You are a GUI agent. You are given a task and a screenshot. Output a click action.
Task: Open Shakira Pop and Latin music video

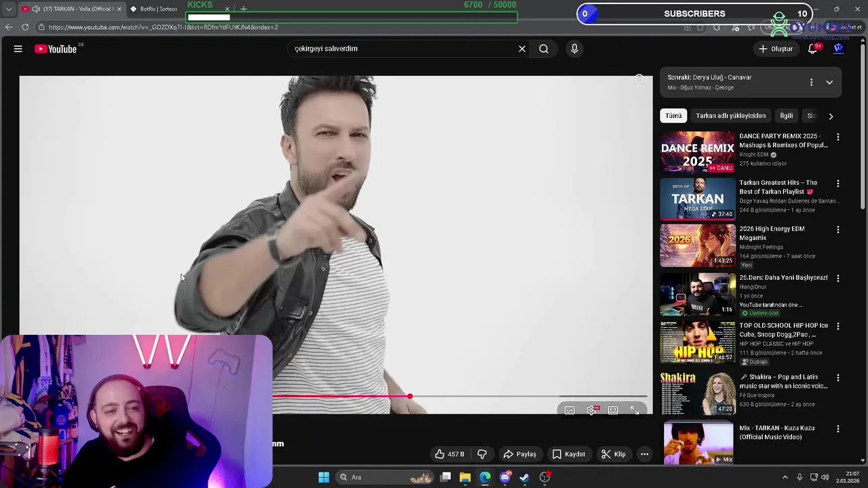coord(783,382)
